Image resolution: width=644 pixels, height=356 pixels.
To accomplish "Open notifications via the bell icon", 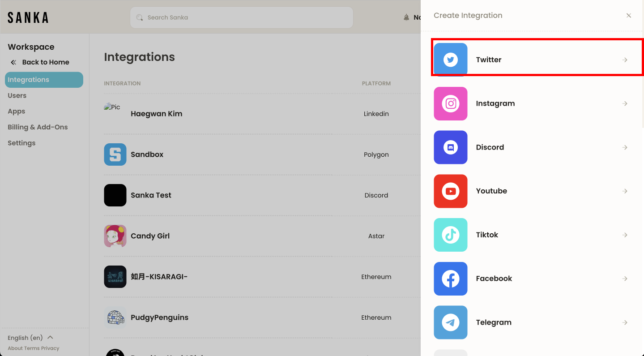I will pos(406,17).
